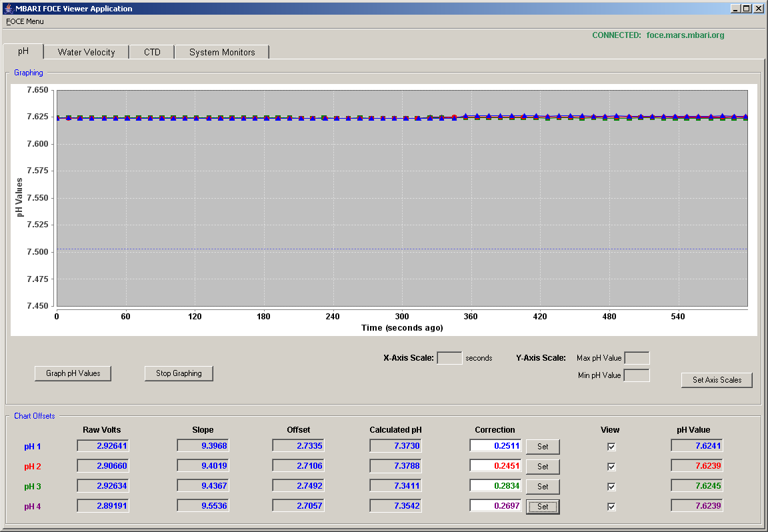Viewport: 768px width, 532px height.
Task: Click the Calculated pH value 7.3411
Action: pos(396,486)
